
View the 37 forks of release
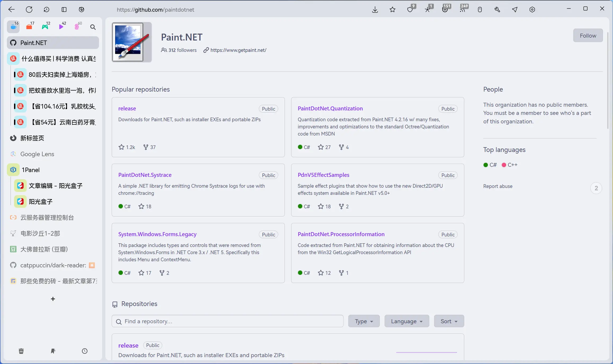[x=150, y=147]
